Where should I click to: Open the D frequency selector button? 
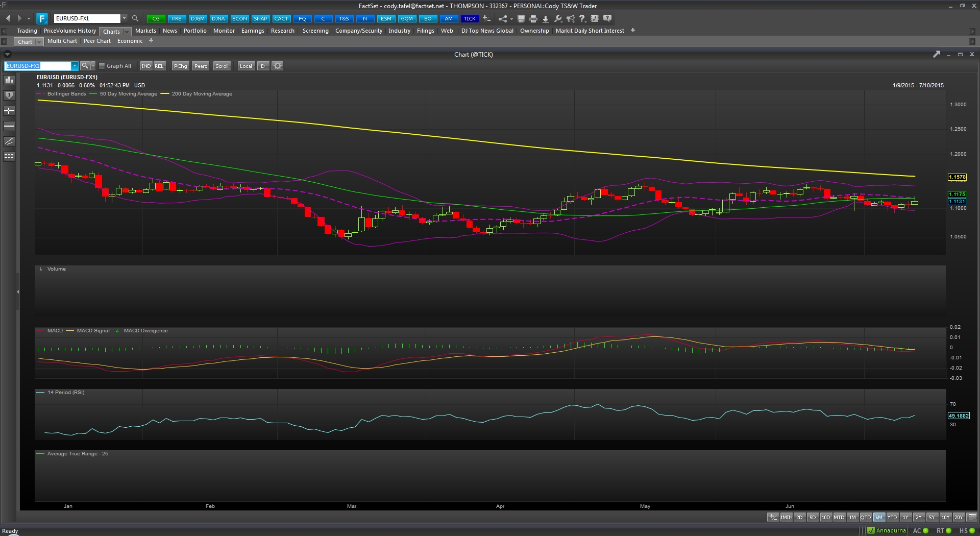coord(263,66)
